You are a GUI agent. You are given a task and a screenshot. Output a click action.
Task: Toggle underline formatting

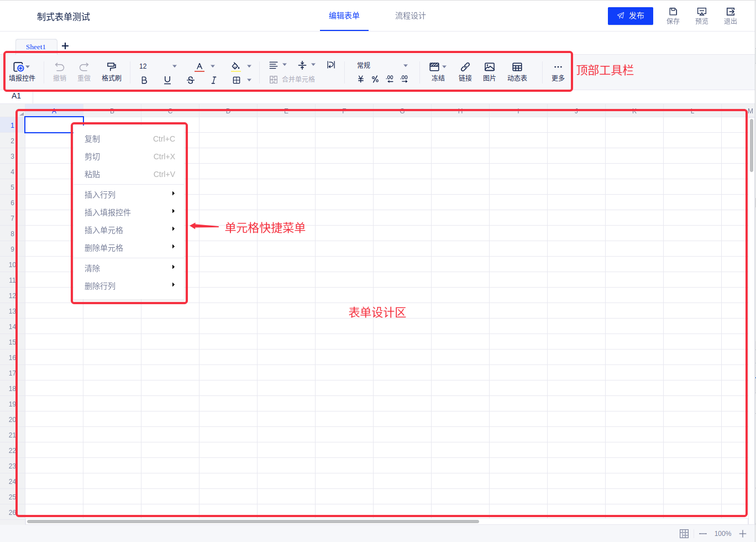tap(167, 80)
